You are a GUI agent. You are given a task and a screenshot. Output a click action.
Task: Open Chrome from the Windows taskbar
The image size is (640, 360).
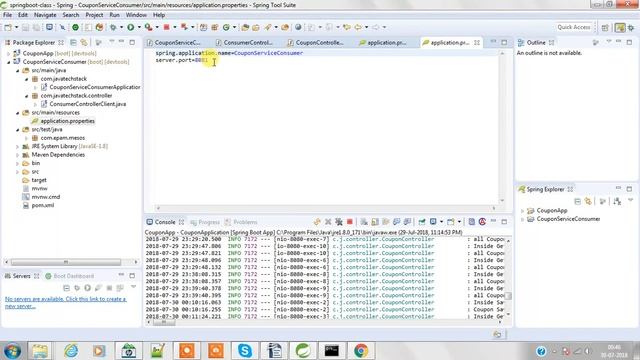(361, 351)
